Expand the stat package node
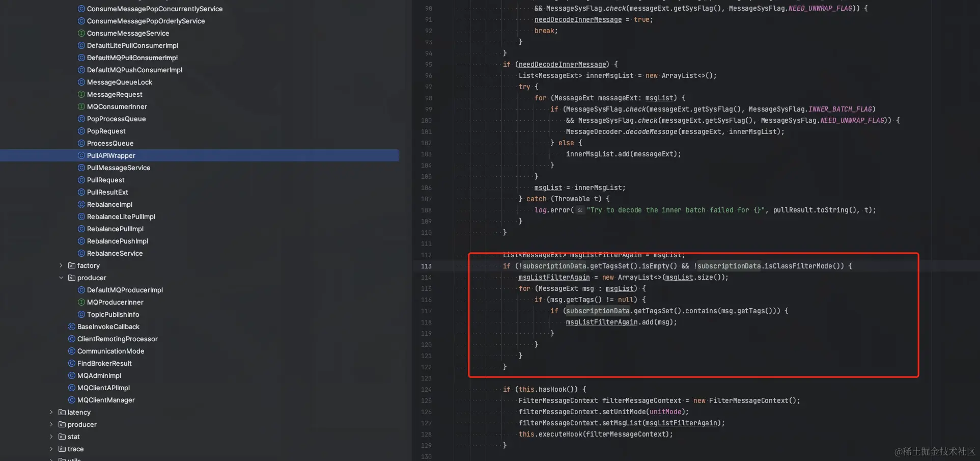The height and width of the screenshot is (461, 980). pyautogui.click(x=51, y=437)
